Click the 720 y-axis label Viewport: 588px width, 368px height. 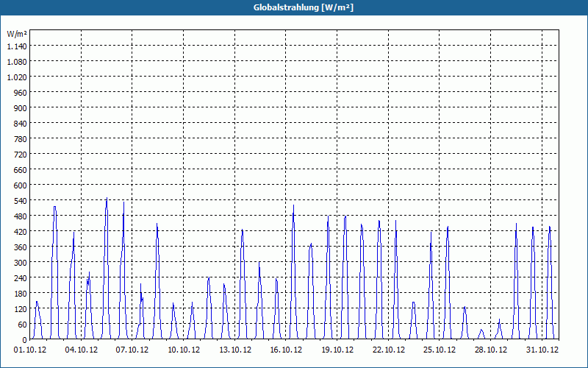point(21,155)
